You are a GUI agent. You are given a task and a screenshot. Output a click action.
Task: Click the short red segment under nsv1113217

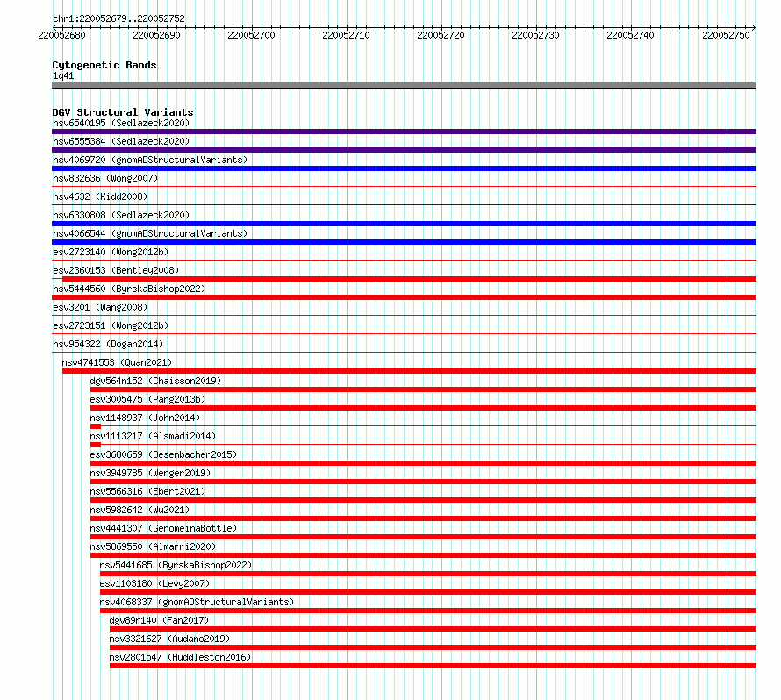pyautogui.click(x=96, y=445)
